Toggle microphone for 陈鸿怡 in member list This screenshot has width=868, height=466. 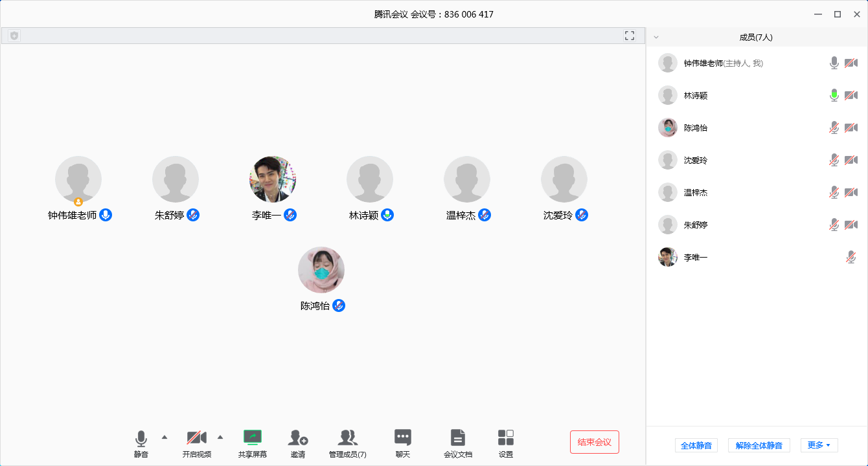pos(834,128)
